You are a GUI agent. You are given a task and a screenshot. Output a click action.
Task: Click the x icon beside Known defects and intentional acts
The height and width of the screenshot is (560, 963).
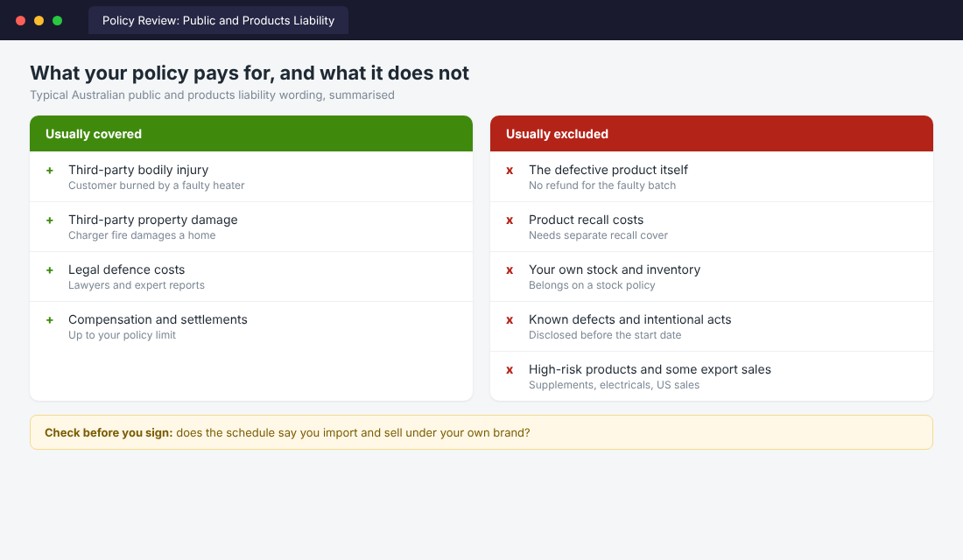click(510, 320)
